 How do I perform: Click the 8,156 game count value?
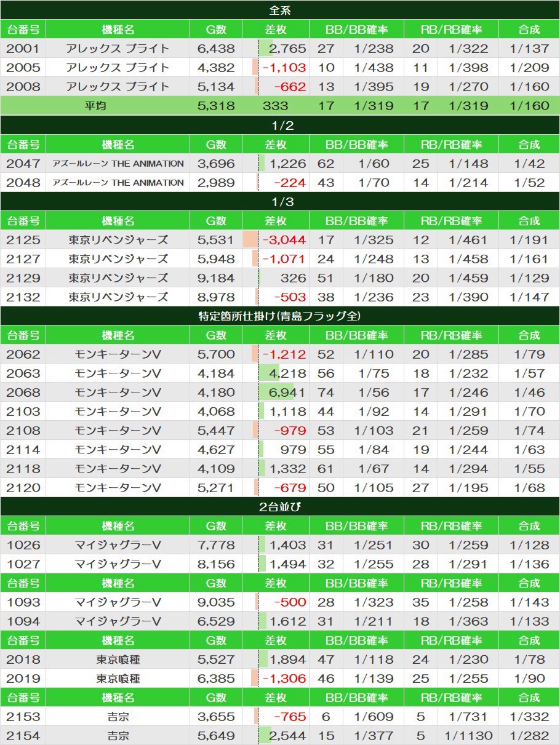216,564
